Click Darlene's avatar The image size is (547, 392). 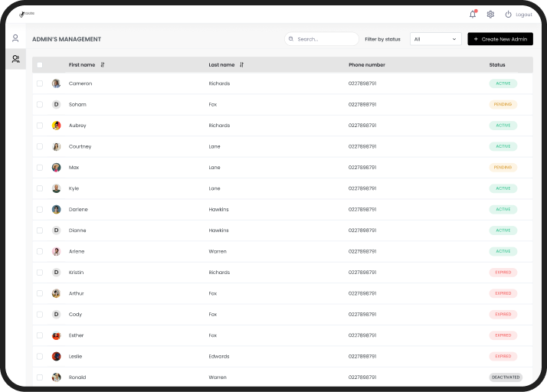(56, 209)
